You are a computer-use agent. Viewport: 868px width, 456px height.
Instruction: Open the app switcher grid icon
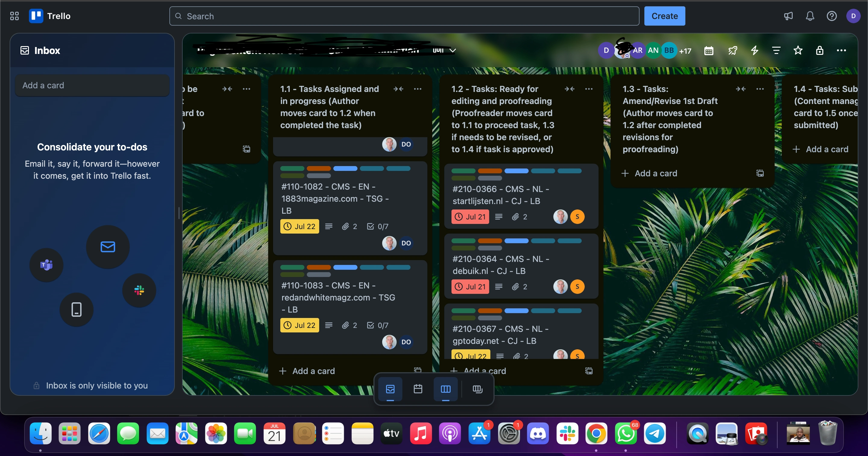coord(14,16)
